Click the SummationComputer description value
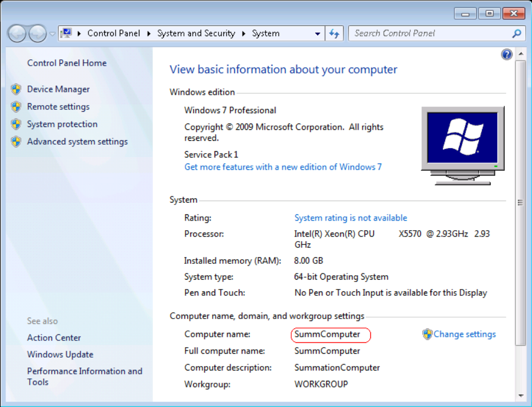The height and width of the screenshot is (407, 532). (337, 367)
